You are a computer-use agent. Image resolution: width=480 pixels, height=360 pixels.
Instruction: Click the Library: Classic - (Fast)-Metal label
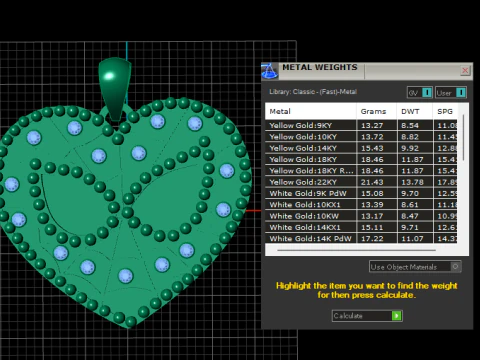pos(313,92)
